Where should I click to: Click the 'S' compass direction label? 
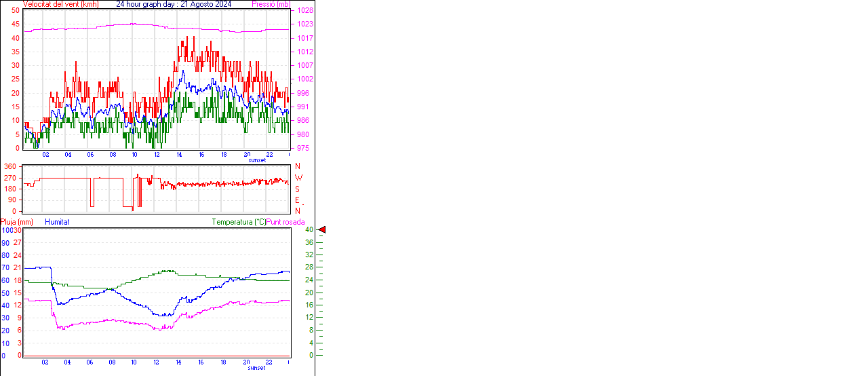point(298,189)
